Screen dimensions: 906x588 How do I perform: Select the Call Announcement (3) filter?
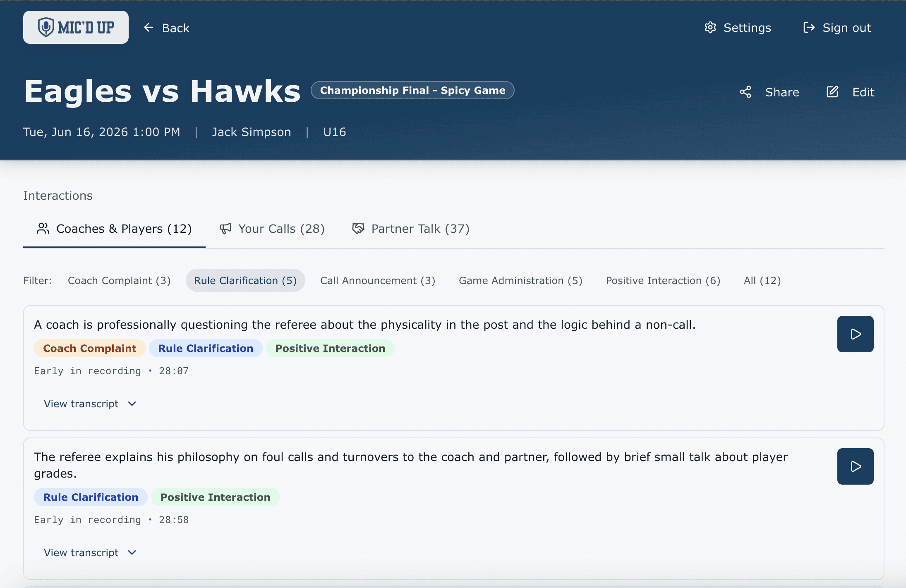click(x=377, y=280)
